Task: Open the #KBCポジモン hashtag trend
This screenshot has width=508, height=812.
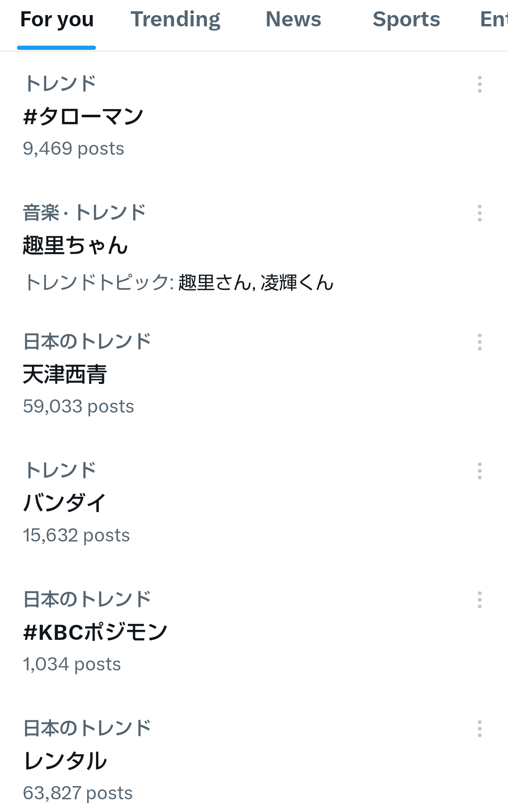Action: click(x=95, y=632)
